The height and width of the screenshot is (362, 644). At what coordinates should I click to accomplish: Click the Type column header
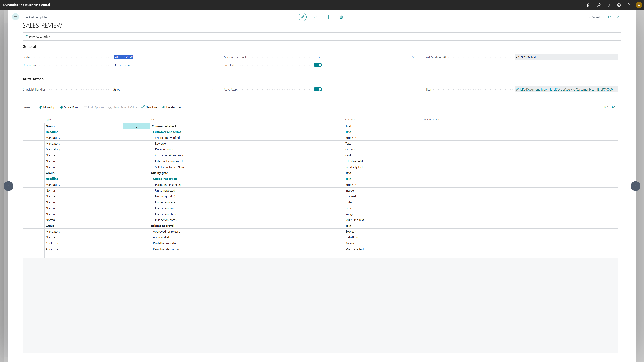click(48, 120)
